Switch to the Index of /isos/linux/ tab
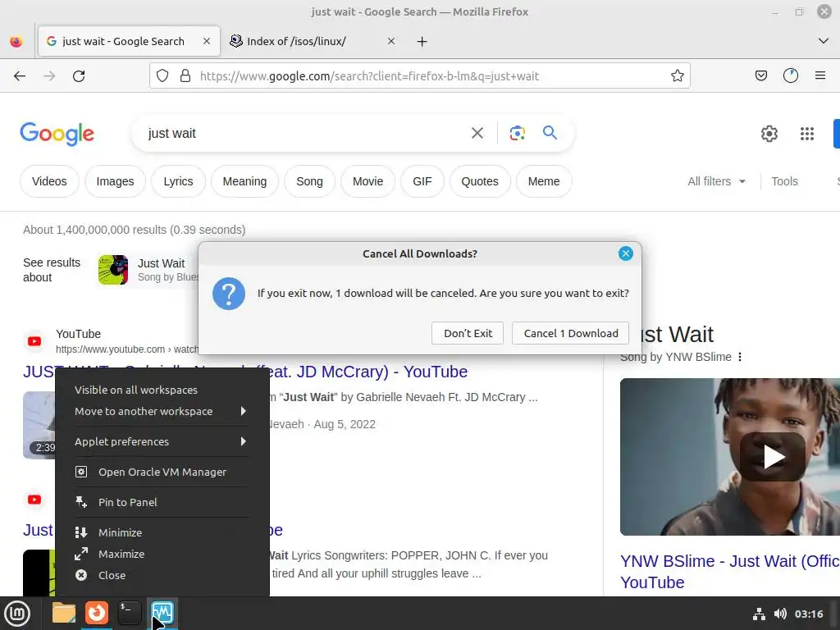The width and height of the screenshot is (840, 630). (313, 41)
